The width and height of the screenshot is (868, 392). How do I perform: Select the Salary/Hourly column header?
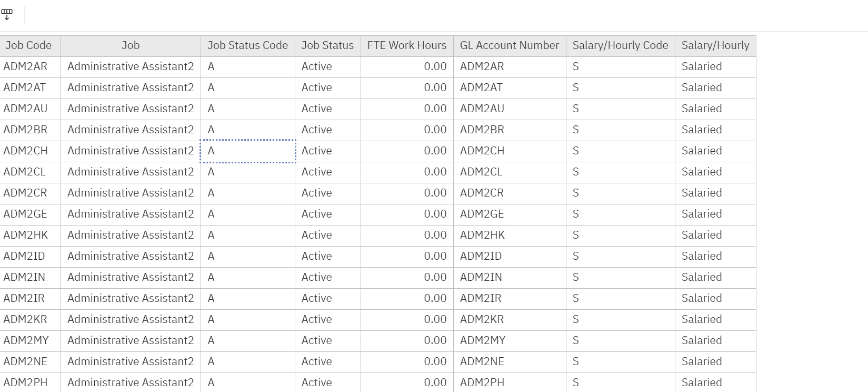tap(715, 46)
